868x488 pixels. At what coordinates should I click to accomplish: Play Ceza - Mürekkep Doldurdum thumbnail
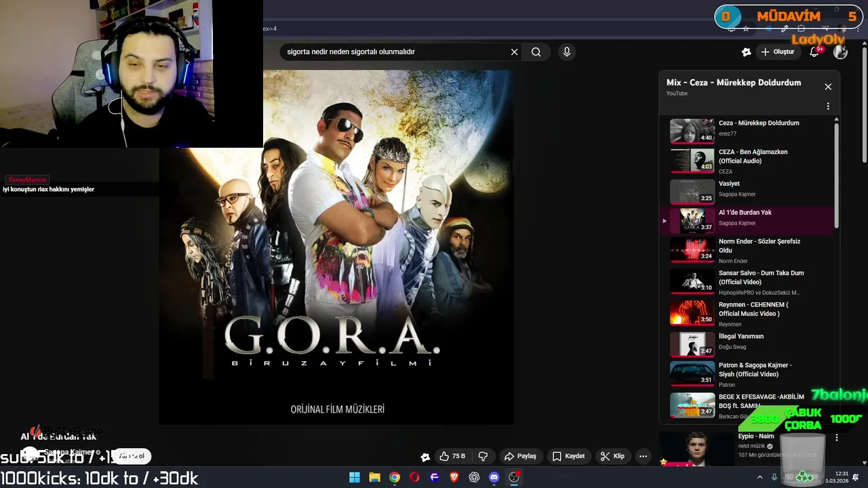point(692,131)
